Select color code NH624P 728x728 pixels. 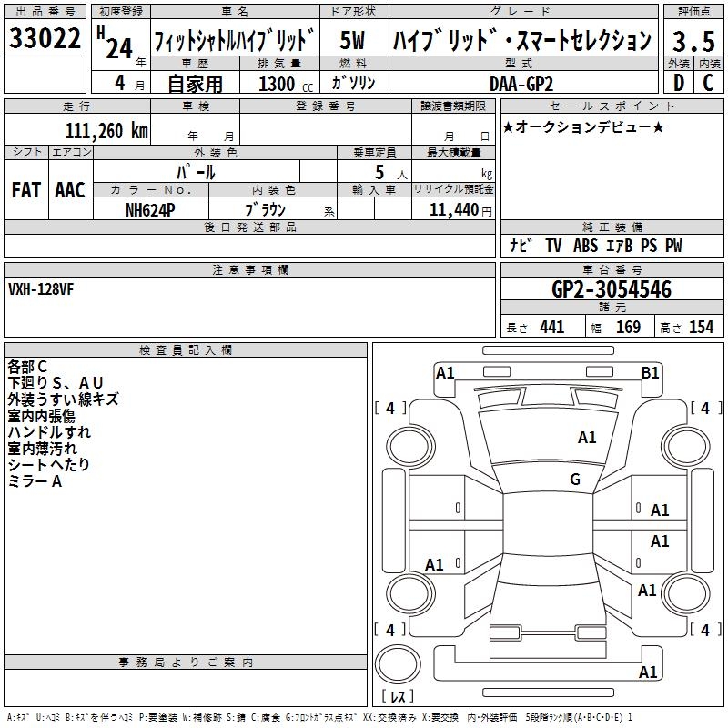click(150, 209)
